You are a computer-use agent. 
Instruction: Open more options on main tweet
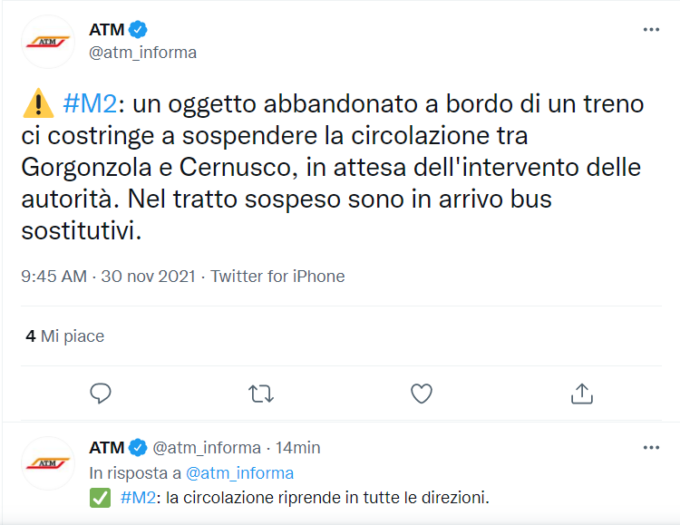(651, 29)
